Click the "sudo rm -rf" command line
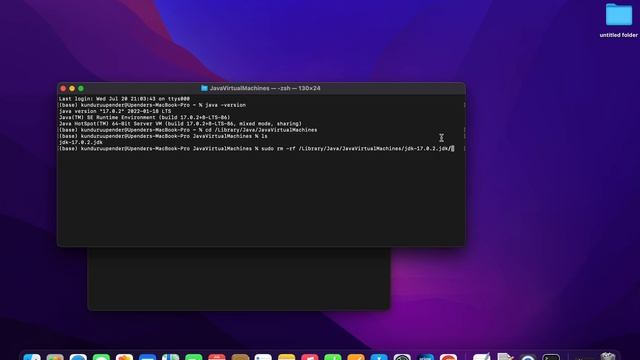The height and width of the screenshot is (360, 640). pos(256,149)
